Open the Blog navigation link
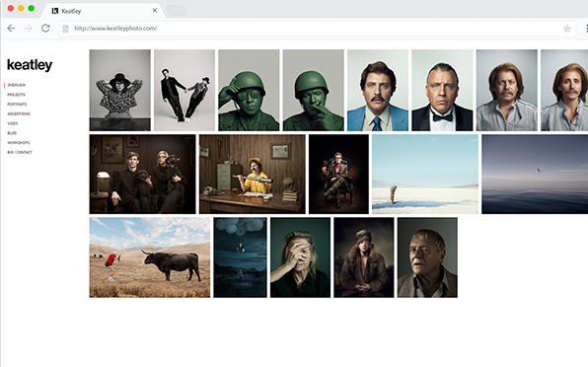Screen dimensions: 588x367 click(12, 133)
